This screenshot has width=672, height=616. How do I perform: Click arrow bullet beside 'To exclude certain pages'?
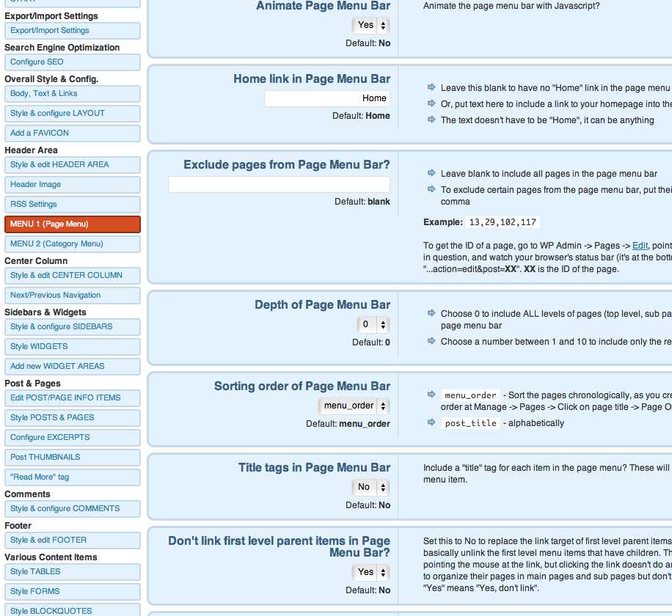tap(431, 189)
